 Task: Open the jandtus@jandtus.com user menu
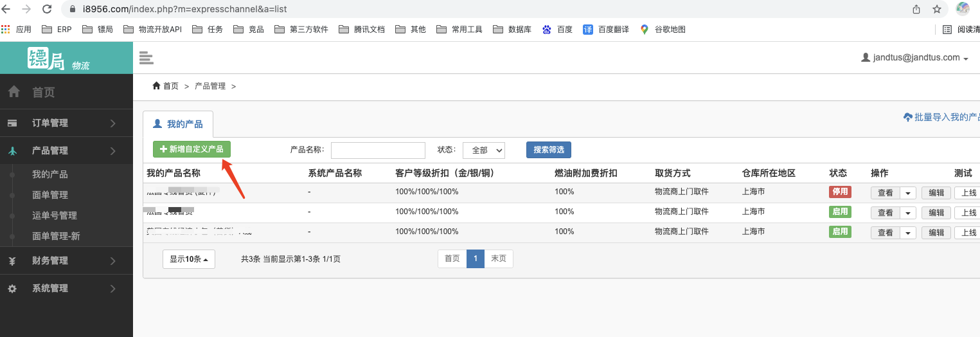click(914, 57)
